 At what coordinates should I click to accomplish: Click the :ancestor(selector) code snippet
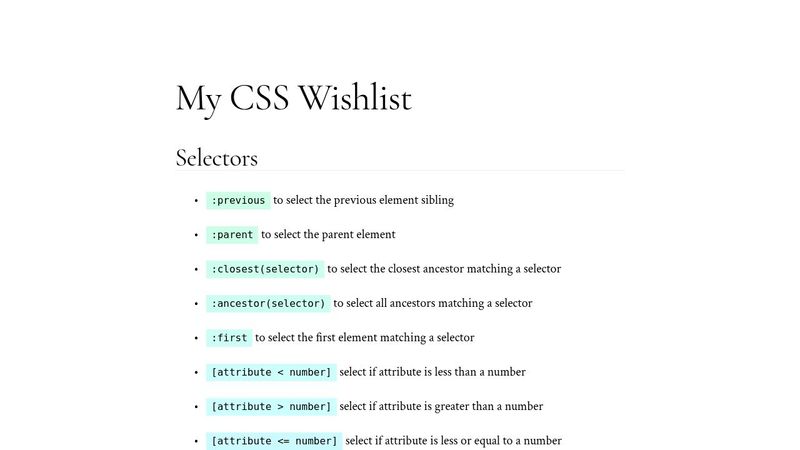268,303
